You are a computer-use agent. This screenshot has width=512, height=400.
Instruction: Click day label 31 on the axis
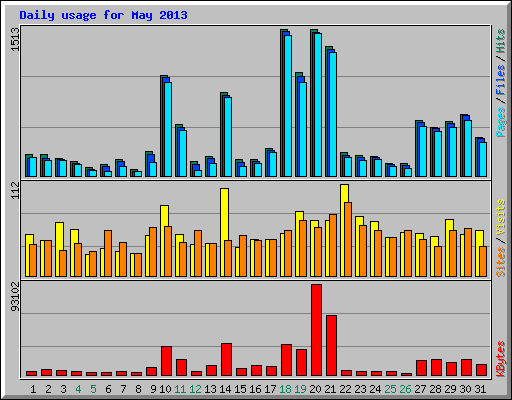(480, 389)
